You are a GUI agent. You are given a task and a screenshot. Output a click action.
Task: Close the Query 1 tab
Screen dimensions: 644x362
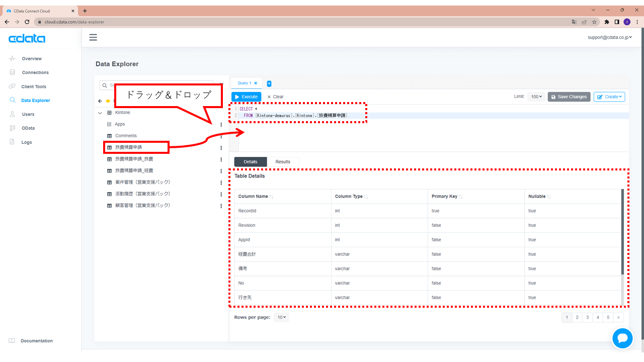256,83
